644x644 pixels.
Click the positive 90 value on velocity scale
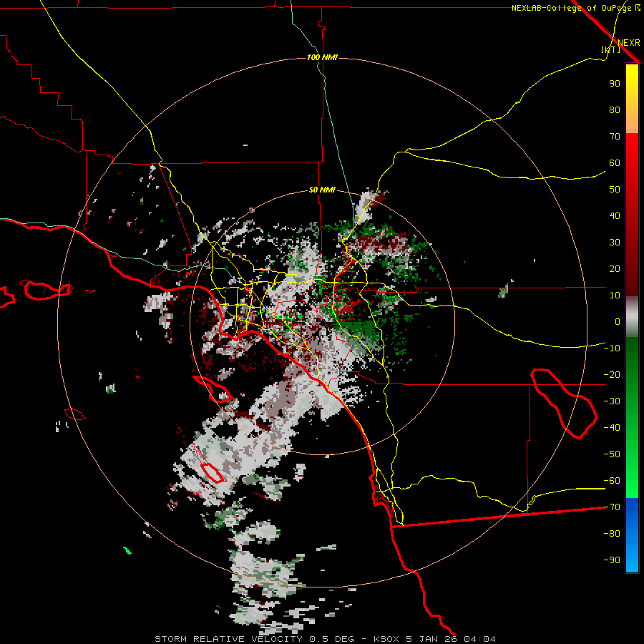click(x=615, y=84)
